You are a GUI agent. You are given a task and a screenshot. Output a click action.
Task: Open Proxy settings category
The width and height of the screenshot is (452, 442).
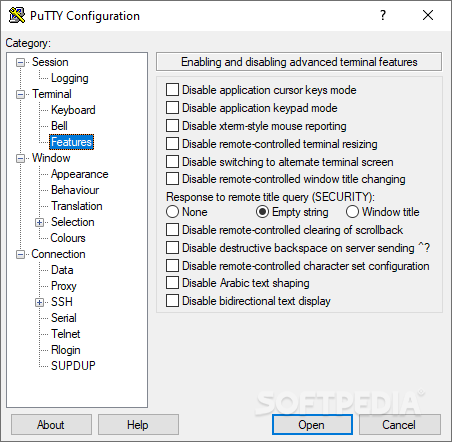tap(63, 286)
